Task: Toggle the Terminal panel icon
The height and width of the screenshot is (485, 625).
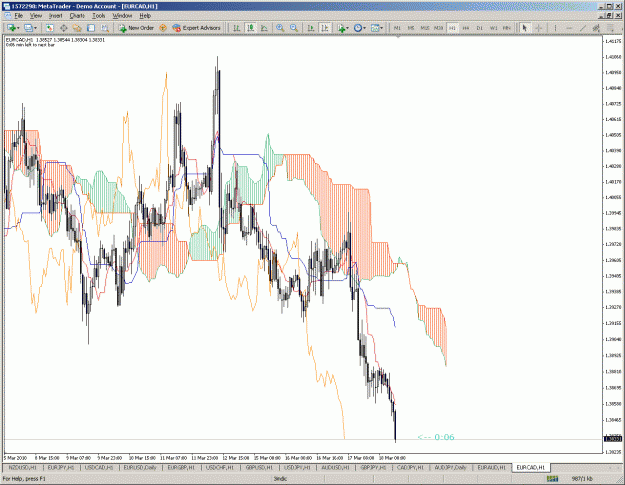Action: tap(91, 28)
